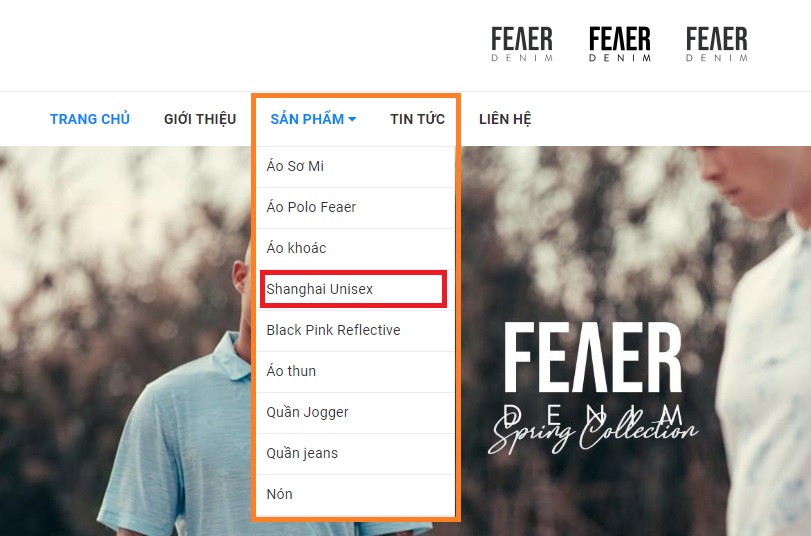Click the rightmost FEAER Denim logo
Image resolution: width=811 pixels, height=536 pixels.
717,44
